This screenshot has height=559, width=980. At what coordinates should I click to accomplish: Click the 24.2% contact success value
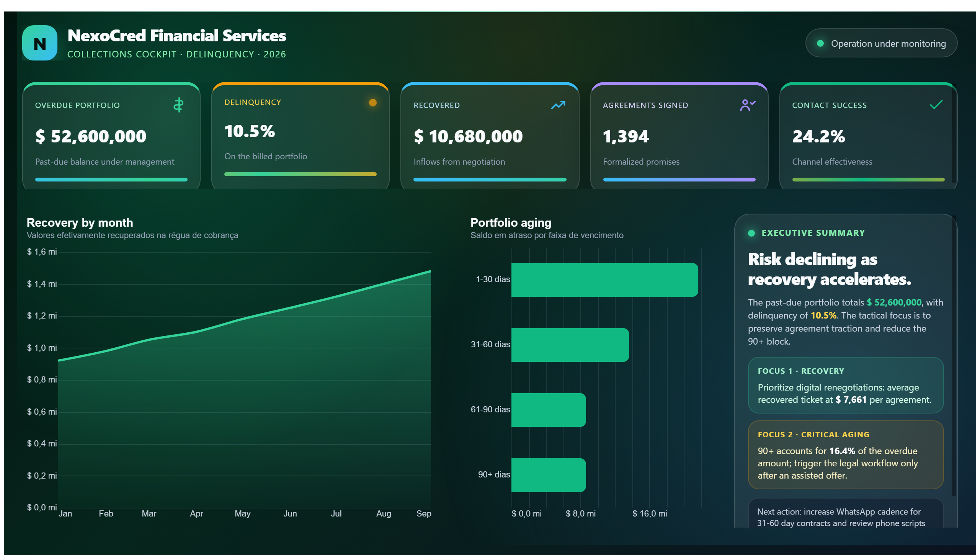click(x=818, y=136)
